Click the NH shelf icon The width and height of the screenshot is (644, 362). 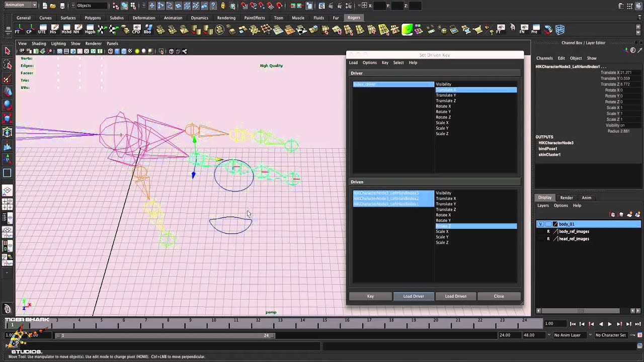(78, 30)
